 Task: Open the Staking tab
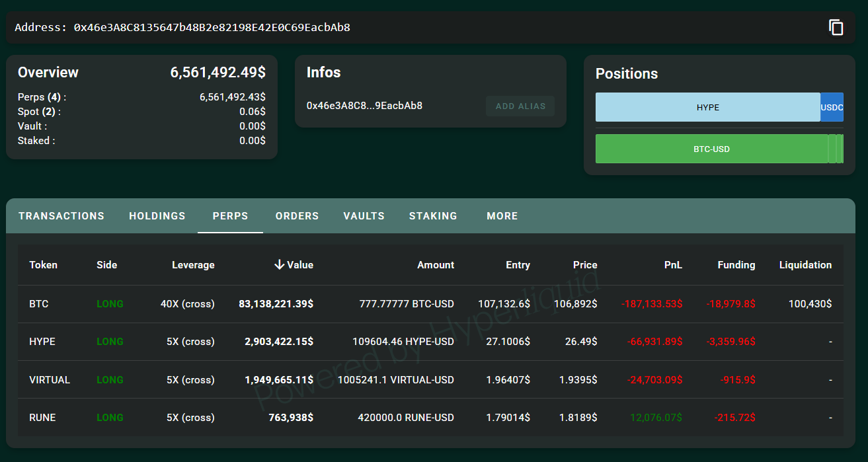433,216
